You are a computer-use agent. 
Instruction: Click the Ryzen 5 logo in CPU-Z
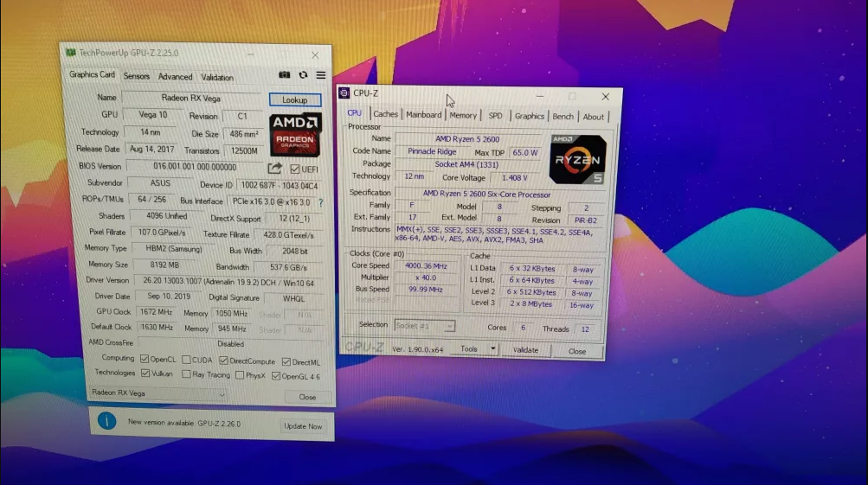(577, 159)
